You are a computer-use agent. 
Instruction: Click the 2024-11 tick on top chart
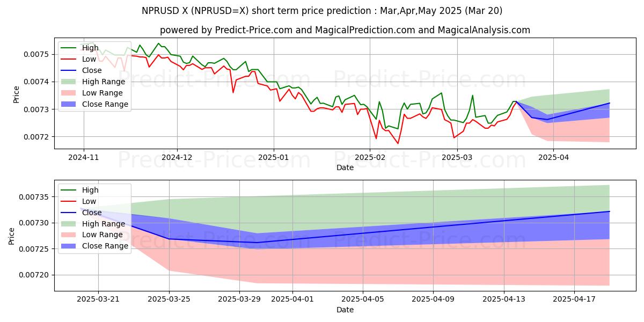coord(83,158)
